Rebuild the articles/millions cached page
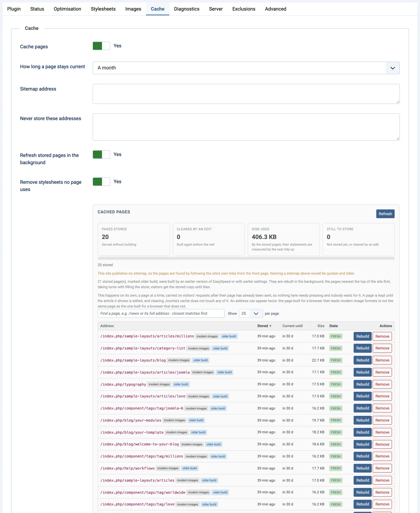The width and height of the screenshot is (420, 513). pos(363,336)
